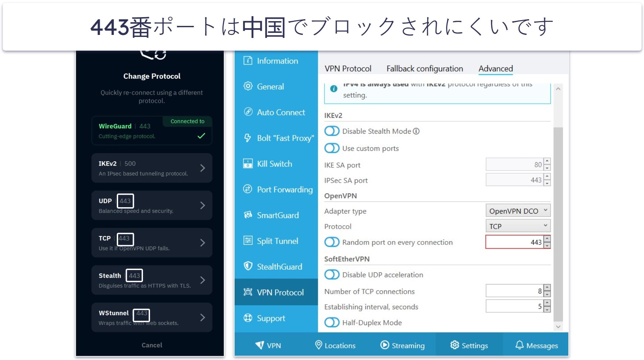Click the blue info icon in notice box
644x360 pixels.
[x=334, y=89]
